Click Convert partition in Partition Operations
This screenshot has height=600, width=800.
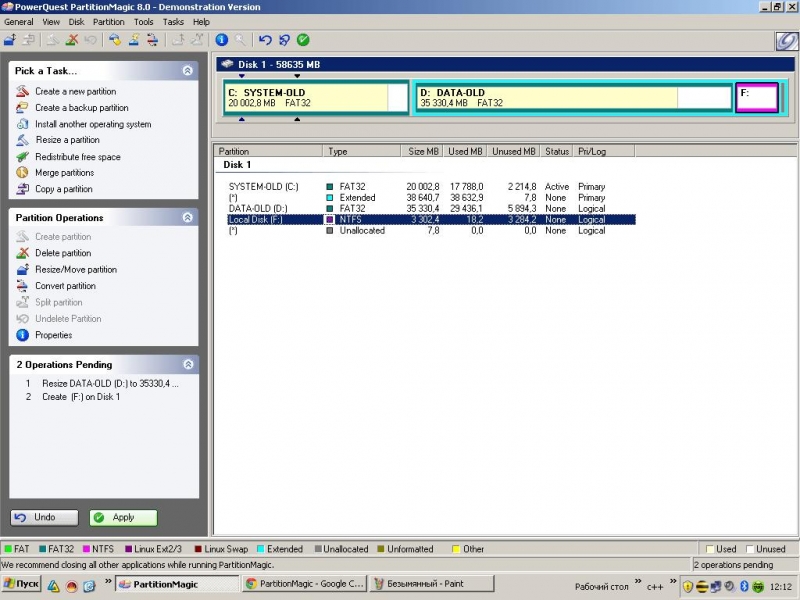[x=65, y=286]
